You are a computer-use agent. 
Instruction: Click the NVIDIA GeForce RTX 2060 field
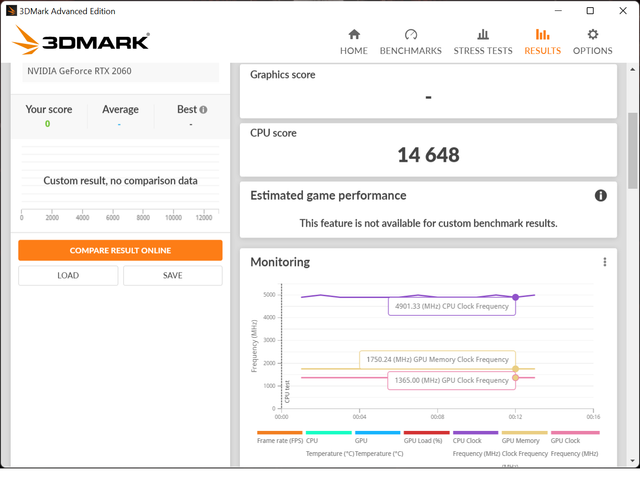pos(120,72)
